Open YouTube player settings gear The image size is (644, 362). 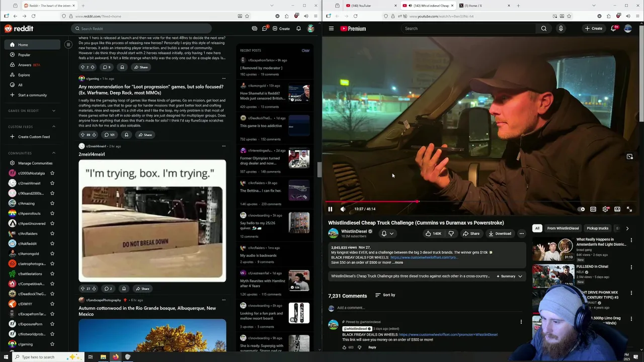[x=605, y=209]
